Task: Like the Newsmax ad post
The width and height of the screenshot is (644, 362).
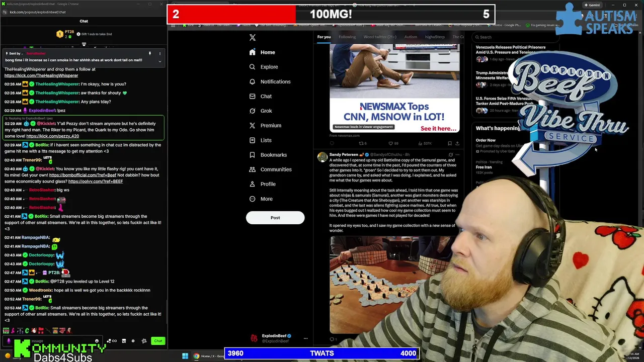Action: [x=393, y=143]
